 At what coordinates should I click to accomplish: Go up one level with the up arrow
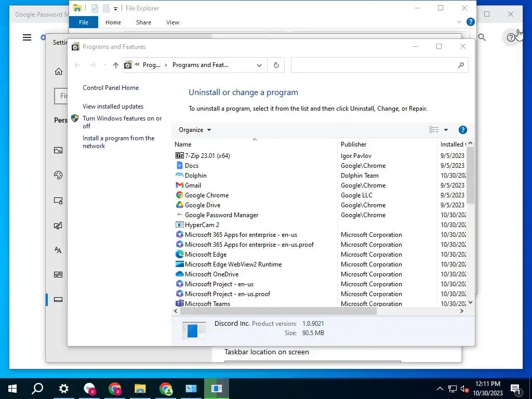coord(116,65)
